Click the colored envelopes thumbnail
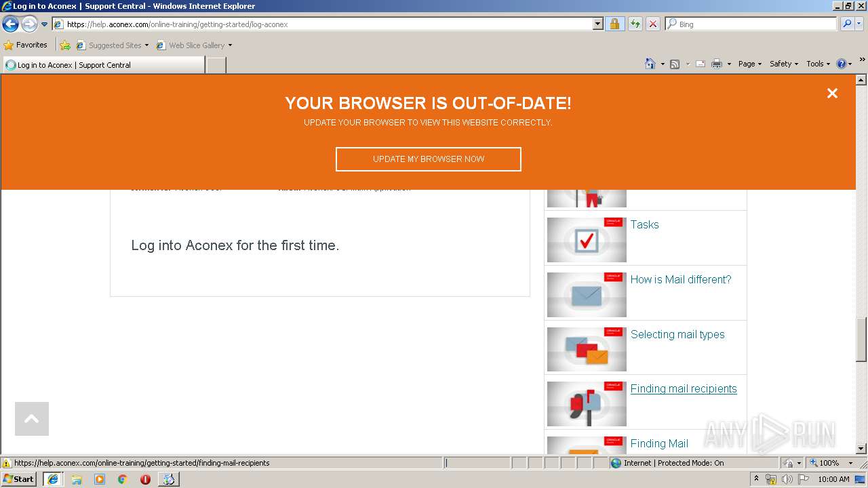Screen dimensions: 868x488 [587, 349]
